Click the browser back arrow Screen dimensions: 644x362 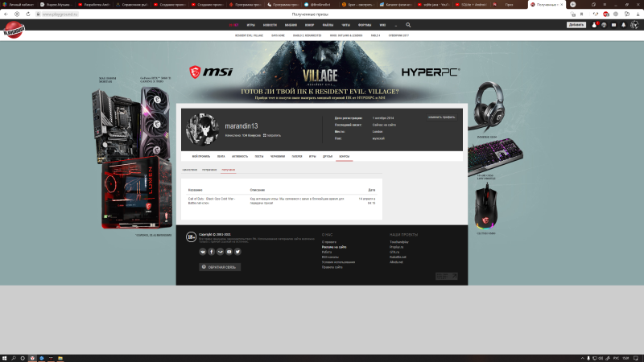(6, 14)
